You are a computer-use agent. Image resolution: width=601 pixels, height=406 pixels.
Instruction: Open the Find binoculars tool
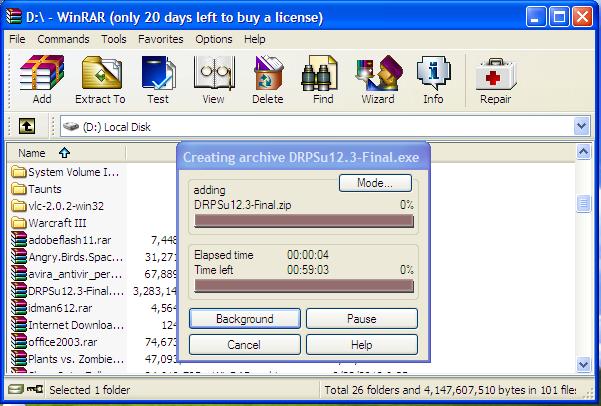tap(321, 73)
